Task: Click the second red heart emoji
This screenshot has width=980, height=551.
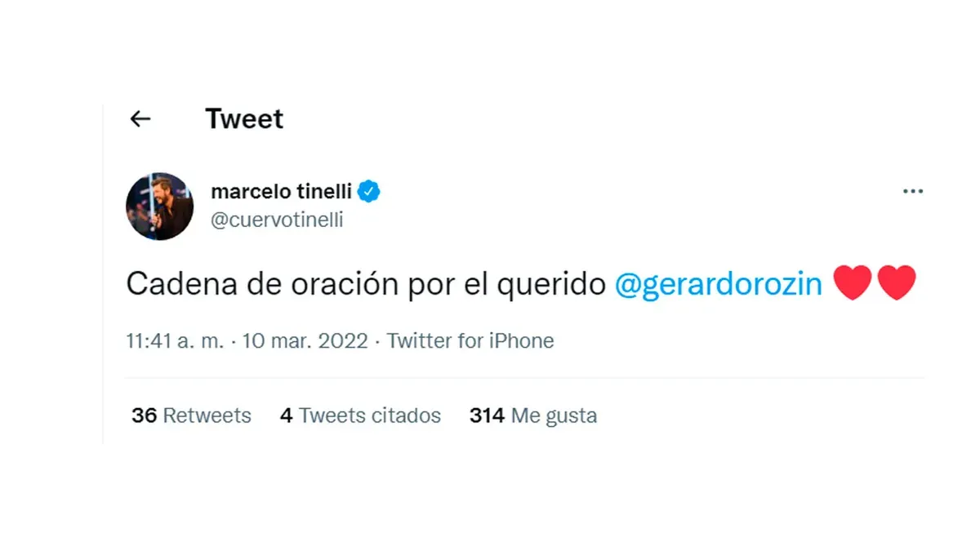Action: (896, 283)
